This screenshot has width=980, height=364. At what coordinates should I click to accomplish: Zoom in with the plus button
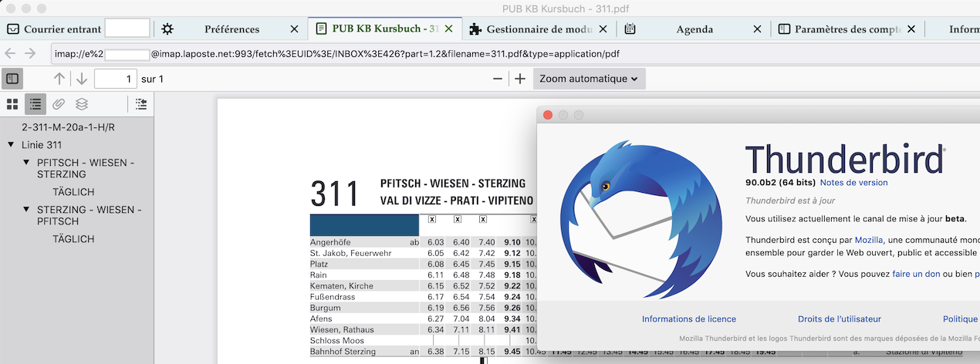tap(520, 79)
